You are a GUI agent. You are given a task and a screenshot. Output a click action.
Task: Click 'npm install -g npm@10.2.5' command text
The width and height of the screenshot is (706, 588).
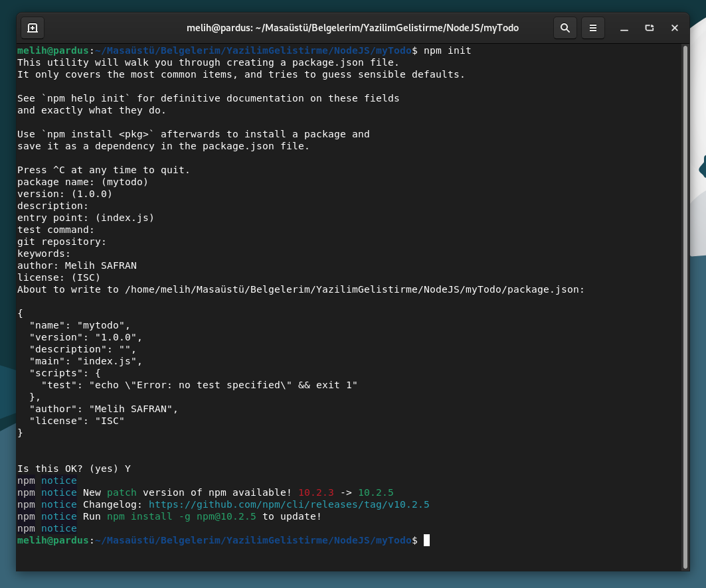click(181, 516)
